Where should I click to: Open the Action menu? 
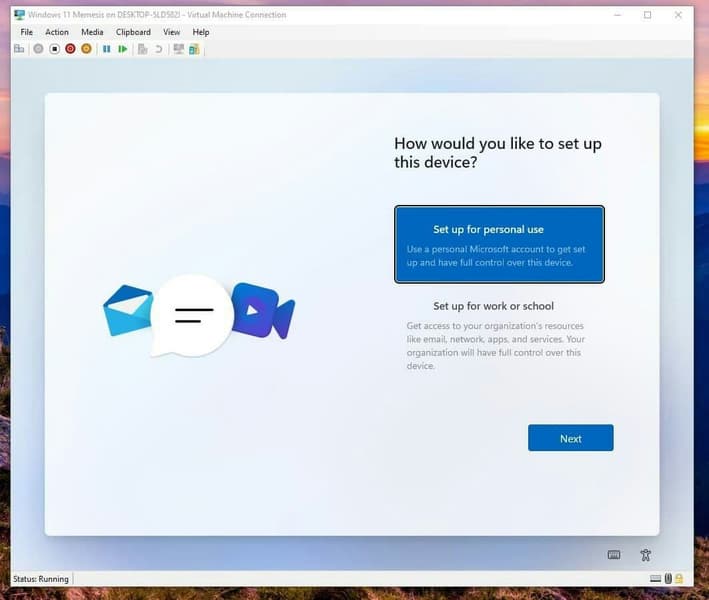[57, 32]
